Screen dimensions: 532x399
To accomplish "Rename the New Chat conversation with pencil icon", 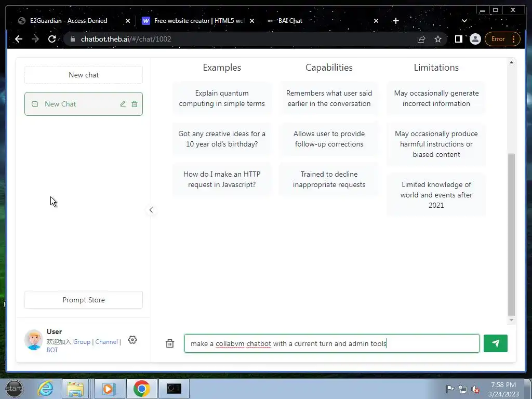I will tap(123, 104).
